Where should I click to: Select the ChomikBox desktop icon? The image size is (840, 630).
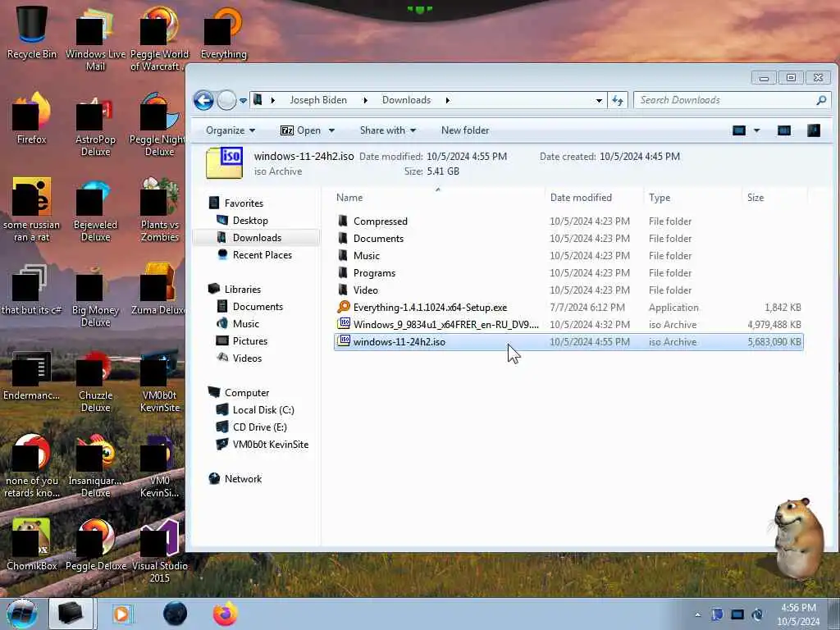point(32,545)
